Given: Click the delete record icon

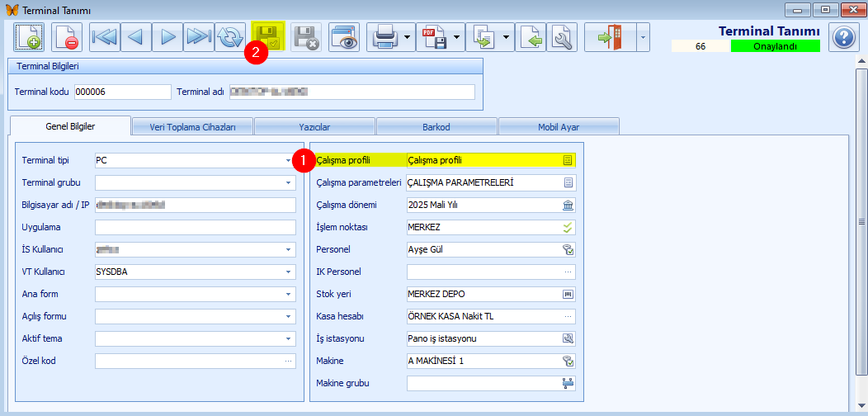Looking at the screenshot, I should pos(67,37).
